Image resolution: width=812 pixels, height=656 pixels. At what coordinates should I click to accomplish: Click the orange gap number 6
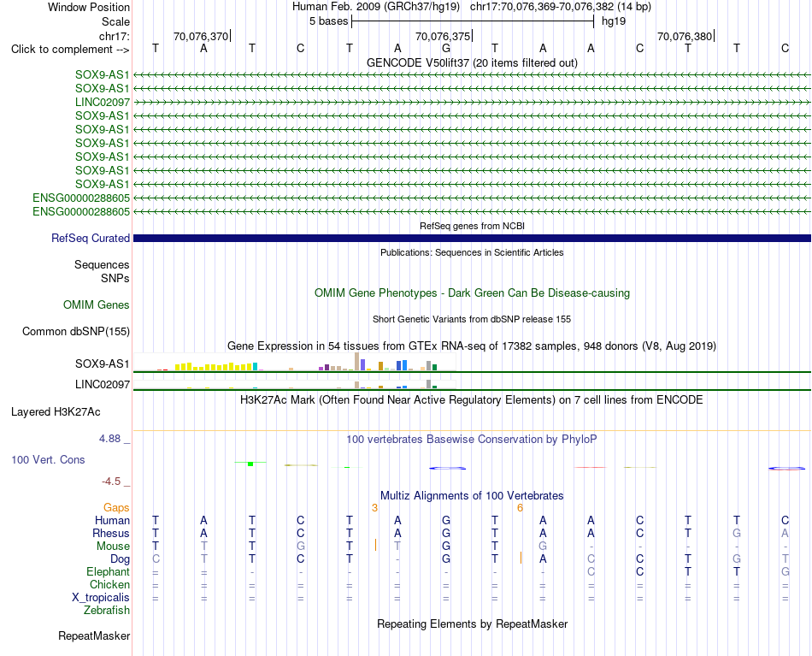521,508
